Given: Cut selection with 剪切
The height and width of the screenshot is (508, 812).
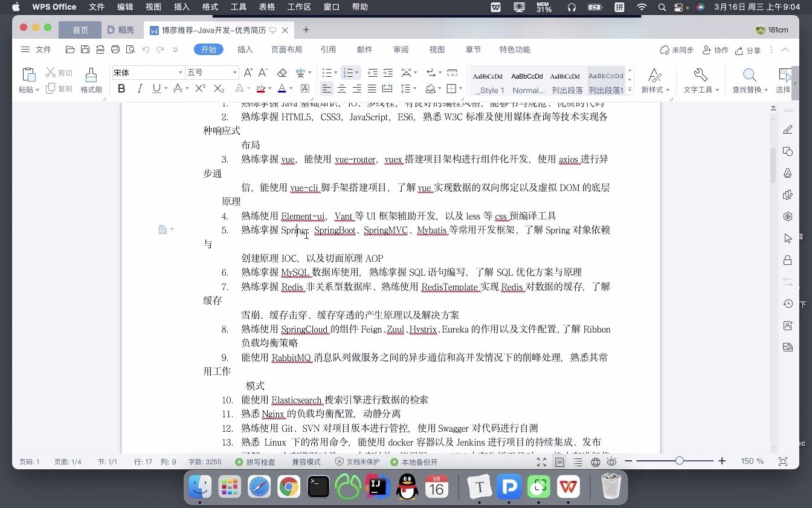Looking at the screenshot, I should (x=59, y=73).
